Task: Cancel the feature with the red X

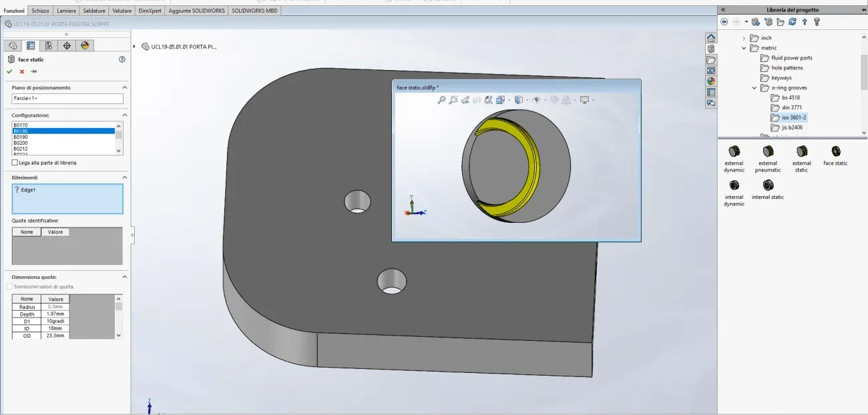Action: coord(21,71)
